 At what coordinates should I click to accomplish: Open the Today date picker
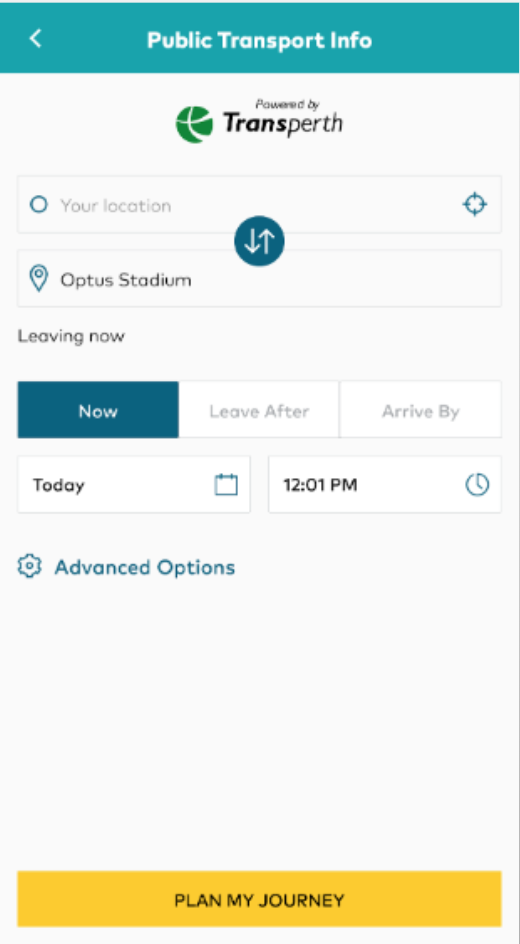coord(134,485)
